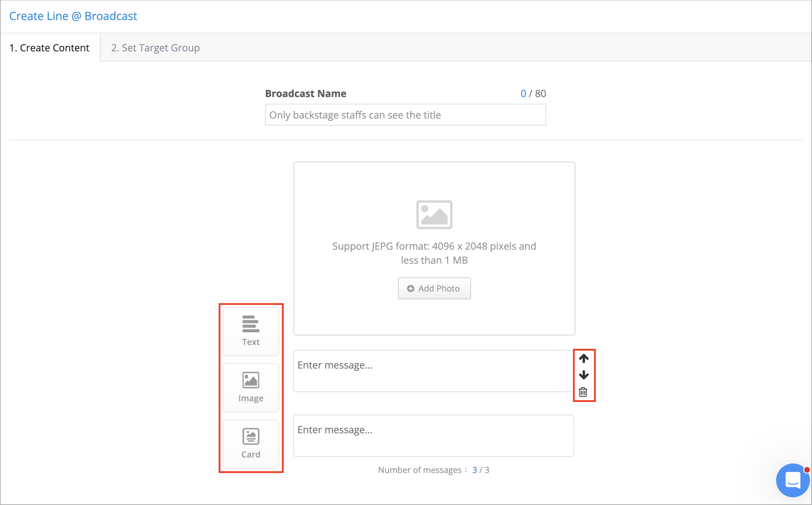Open the chat support bubble

[x=792, y=480]
